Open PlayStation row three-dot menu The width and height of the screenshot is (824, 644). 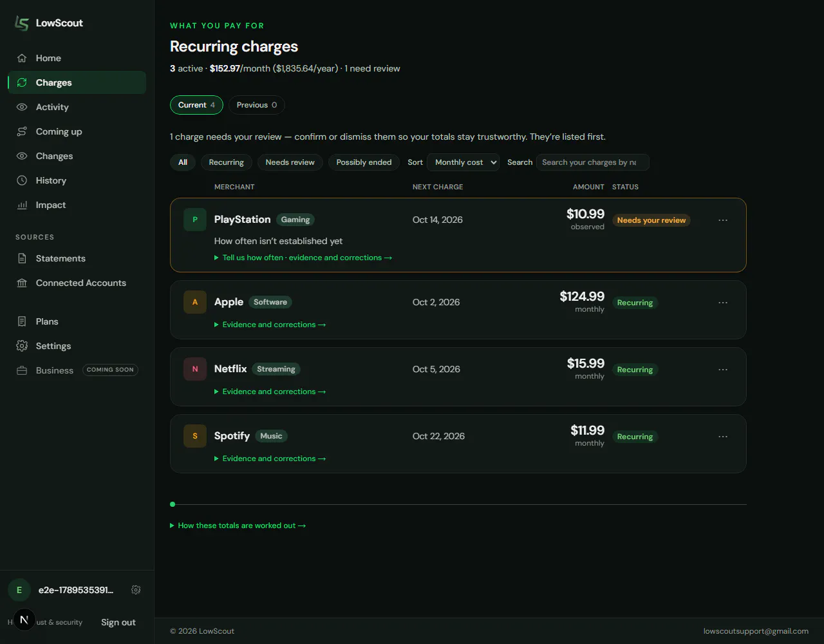point(723,220)
